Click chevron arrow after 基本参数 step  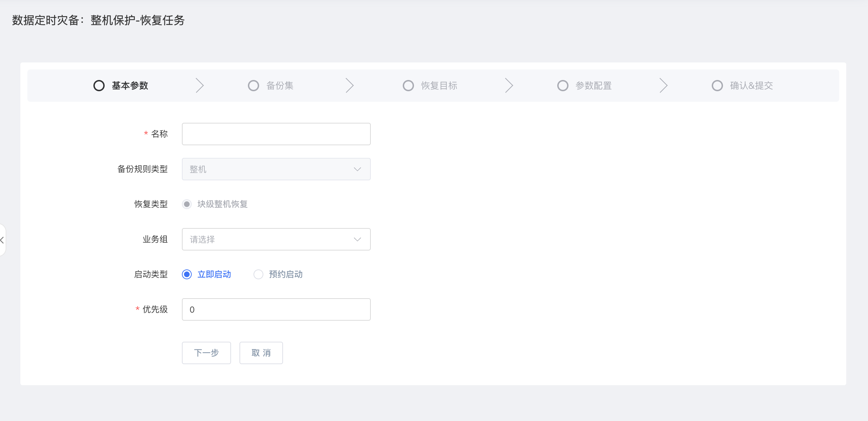200,86
